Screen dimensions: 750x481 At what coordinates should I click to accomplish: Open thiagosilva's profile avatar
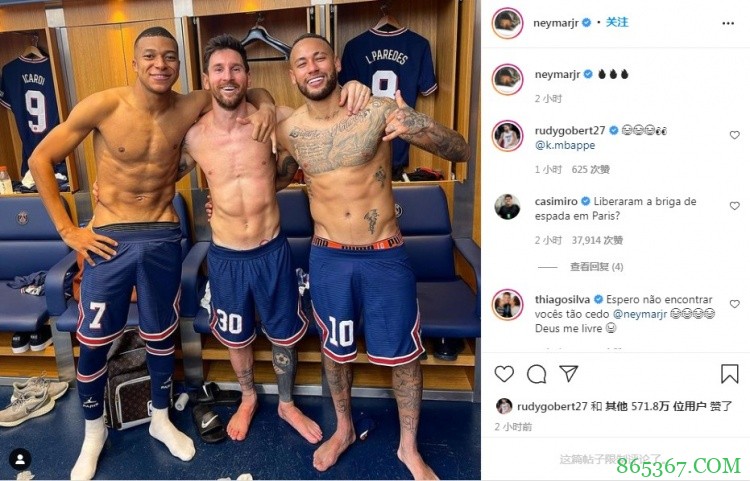coord(507,305)
